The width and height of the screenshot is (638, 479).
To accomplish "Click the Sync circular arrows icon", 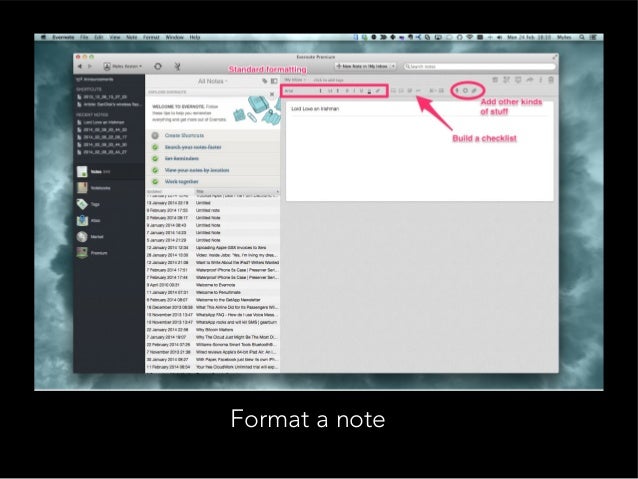I will [158, 66].
